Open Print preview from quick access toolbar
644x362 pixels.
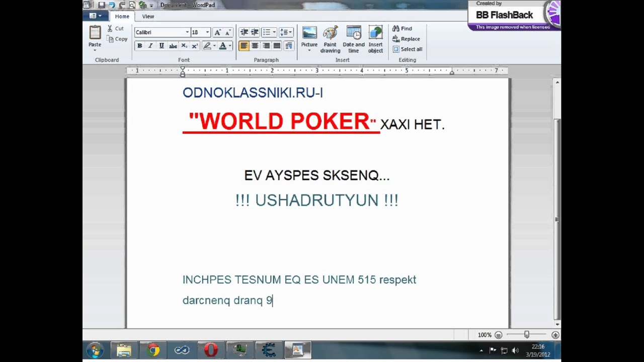pos(132,5)
